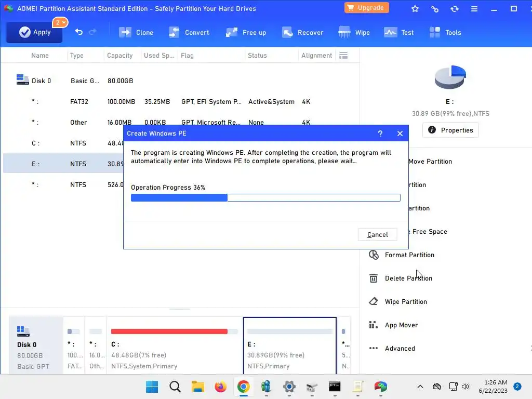
Task: Select the E: NTFS partition row
Action: 63,164
